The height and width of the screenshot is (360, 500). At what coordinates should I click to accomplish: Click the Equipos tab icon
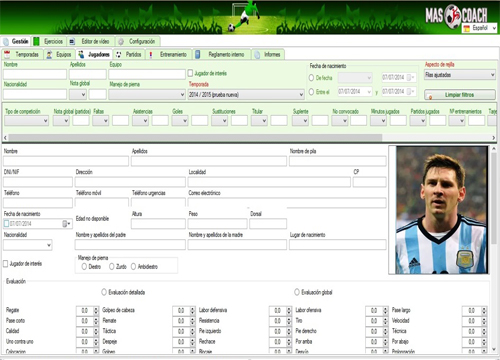(x=49, y=55)
